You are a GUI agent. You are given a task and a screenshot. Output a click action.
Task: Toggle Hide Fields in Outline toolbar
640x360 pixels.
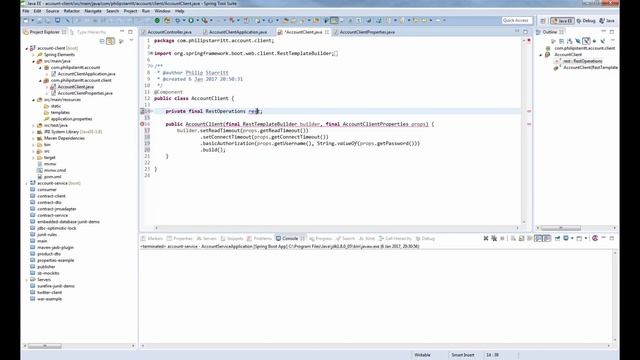[x=578, y=41]
